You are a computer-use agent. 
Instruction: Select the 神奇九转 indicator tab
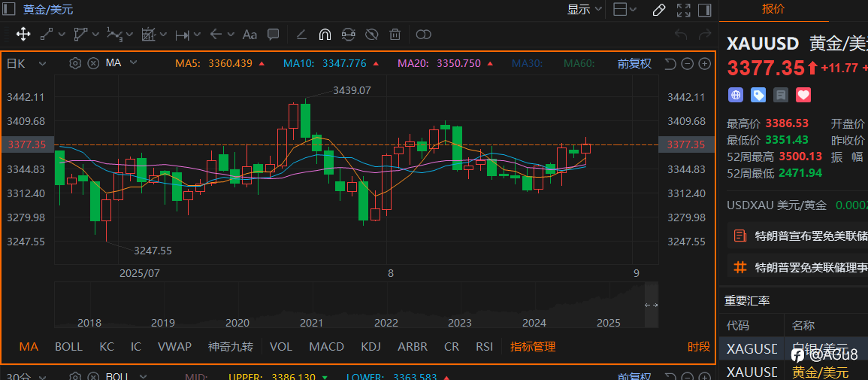pos(230,347)
